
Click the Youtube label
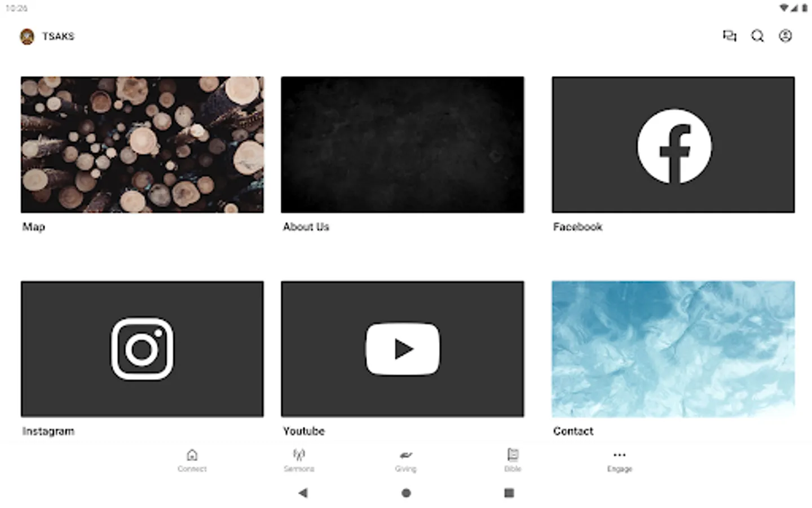coord(304,431)
